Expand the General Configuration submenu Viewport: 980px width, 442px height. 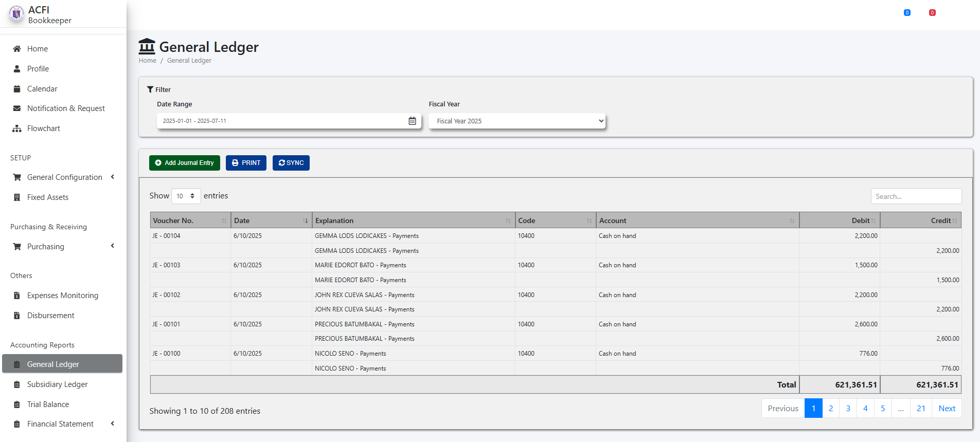(x=64, y=177)
